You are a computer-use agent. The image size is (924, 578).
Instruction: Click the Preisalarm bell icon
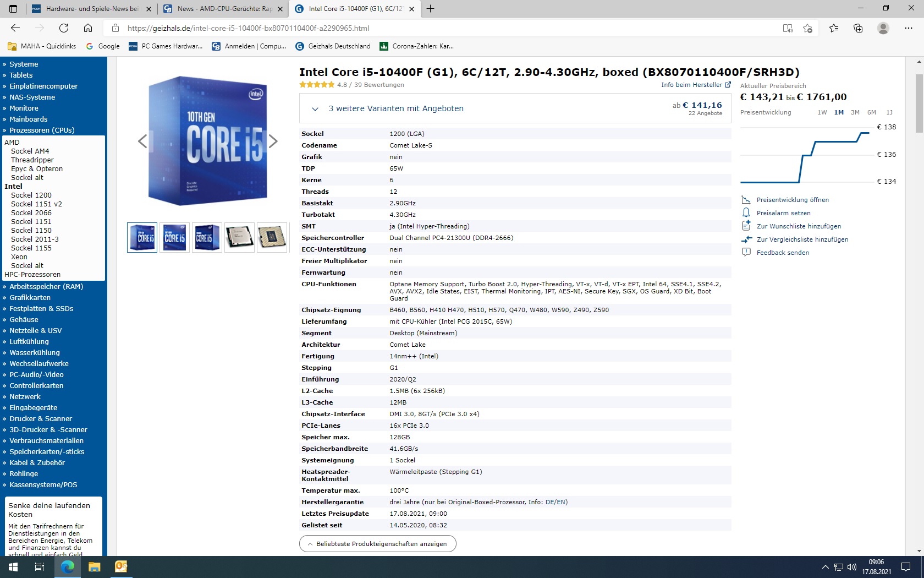pos(746,213)
